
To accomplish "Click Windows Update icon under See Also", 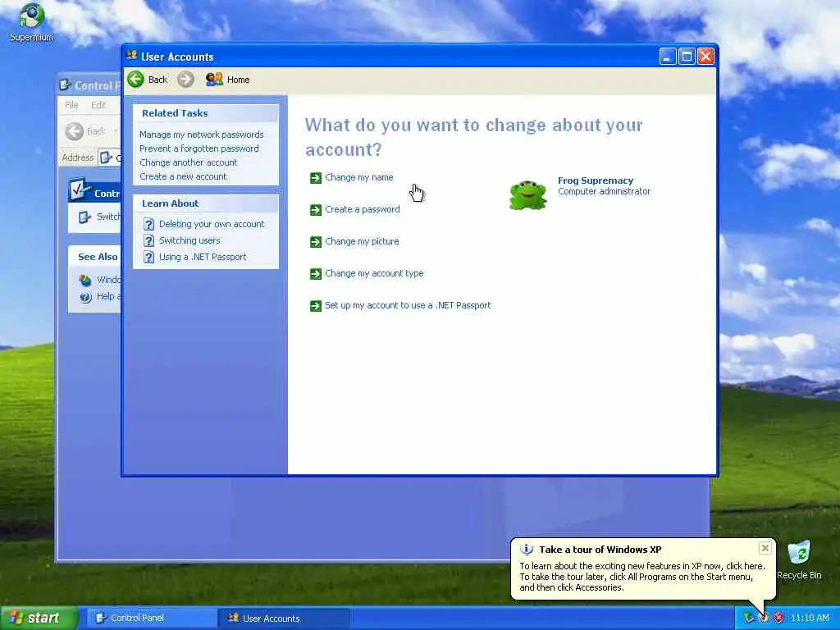I will tap(85, 281).
